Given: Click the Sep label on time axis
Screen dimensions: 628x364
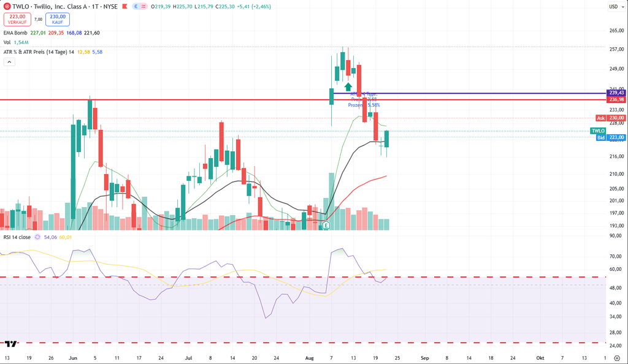Looking at the screenshot, I should coord(425,358).
